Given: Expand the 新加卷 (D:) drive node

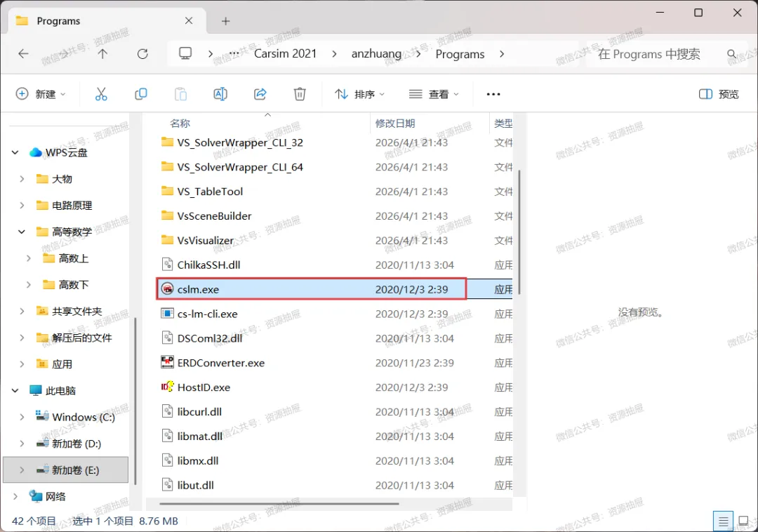Looking at the screenshot, I should [x=22, y=443].
